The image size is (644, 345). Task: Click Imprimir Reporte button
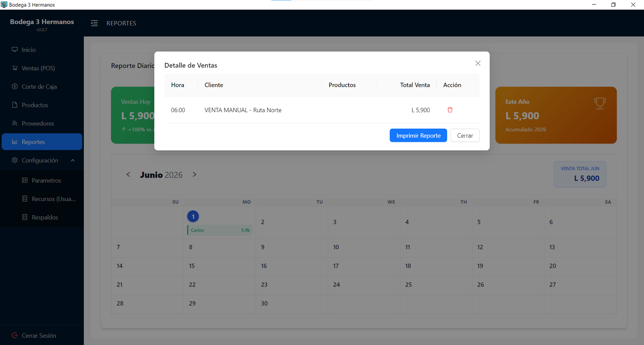tap(418, 136)
